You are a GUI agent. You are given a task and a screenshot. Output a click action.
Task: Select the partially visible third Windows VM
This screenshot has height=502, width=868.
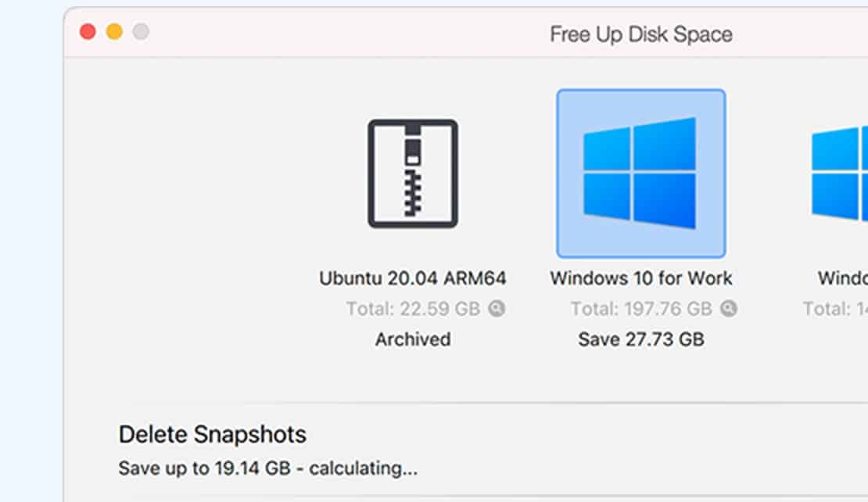point(839,174)
